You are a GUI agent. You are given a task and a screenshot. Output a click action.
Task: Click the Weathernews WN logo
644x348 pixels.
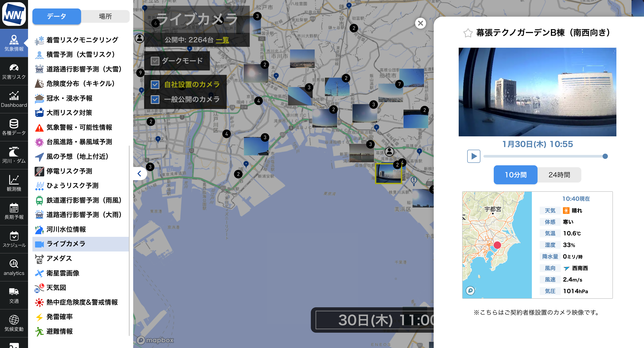(x=14, y=14)
